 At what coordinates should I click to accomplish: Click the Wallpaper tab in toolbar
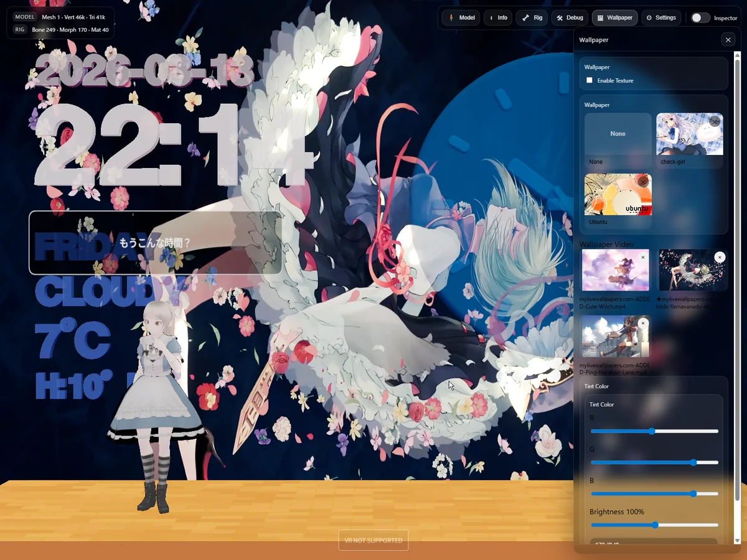(614, 18)
